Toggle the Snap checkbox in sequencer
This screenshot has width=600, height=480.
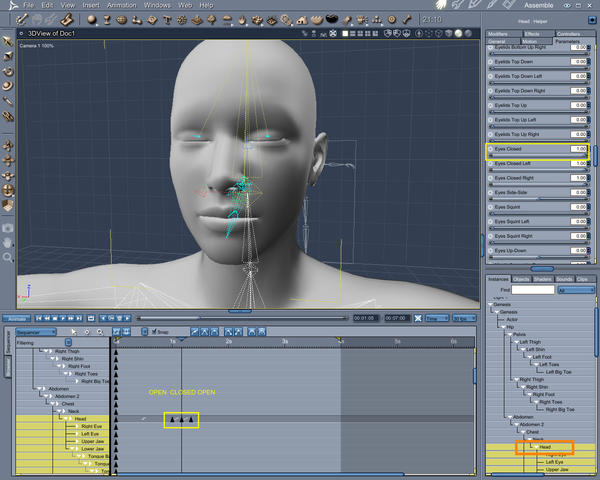click(154, 332)
